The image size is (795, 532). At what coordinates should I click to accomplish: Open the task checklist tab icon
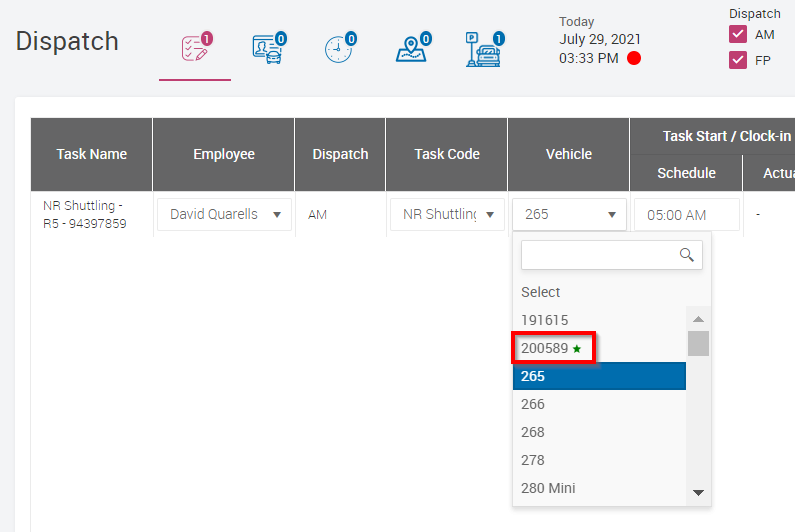click(197, 48)
